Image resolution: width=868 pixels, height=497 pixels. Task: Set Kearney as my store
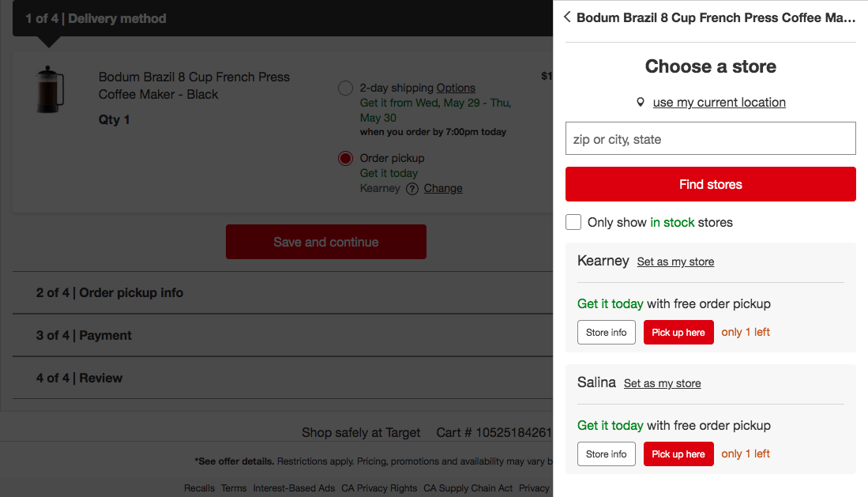click(x=675, y=262)
